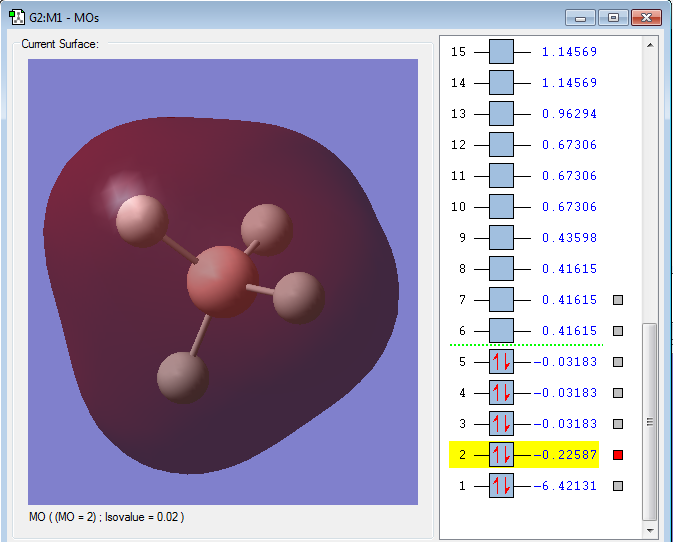673x542 pixels.
Task: Click the G2:M1 window title icon
Action: (16, 17)
